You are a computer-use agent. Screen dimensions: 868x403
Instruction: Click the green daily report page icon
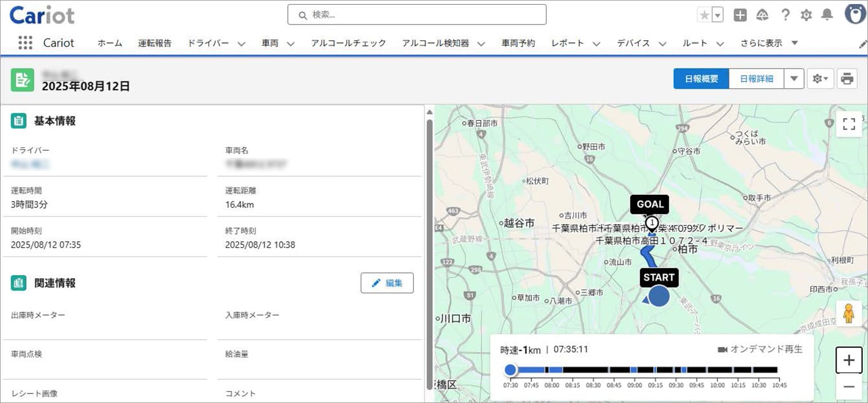click(22, 80)
